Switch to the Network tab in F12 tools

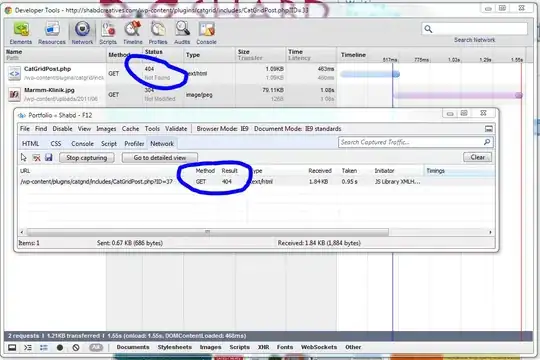click(x=162, y=143)
